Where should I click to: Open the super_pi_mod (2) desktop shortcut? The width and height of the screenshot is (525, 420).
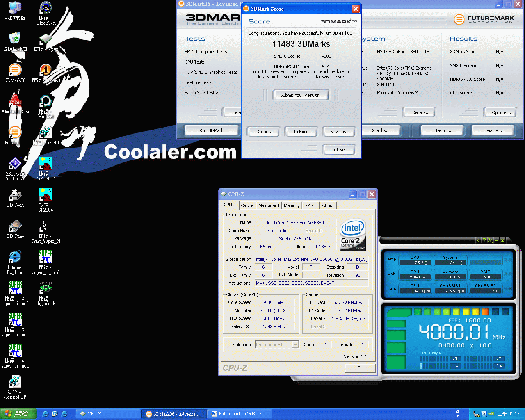(x=15, y=294)
